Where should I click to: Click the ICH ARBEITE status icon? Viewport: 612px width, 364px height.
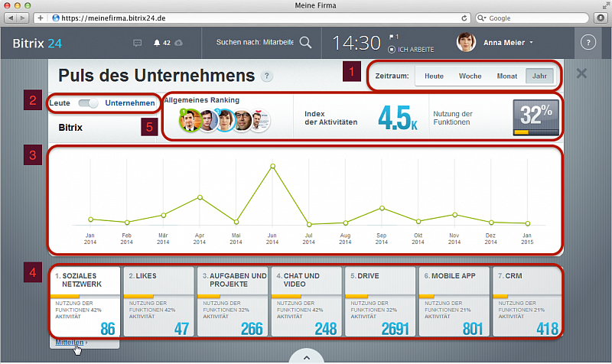pos(392,50)
